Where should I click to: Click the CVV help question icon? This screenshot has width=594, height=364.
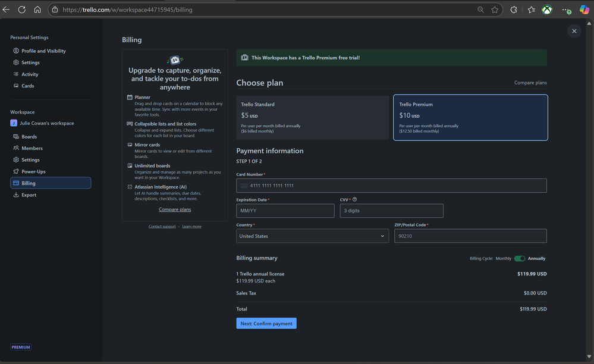pos(354,200)
